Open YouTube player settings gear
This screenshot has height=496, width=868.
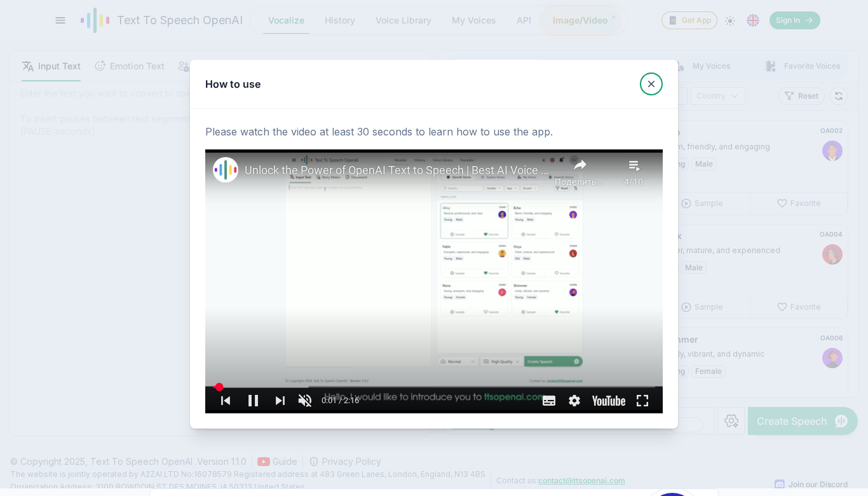click(x=574, y=401)
